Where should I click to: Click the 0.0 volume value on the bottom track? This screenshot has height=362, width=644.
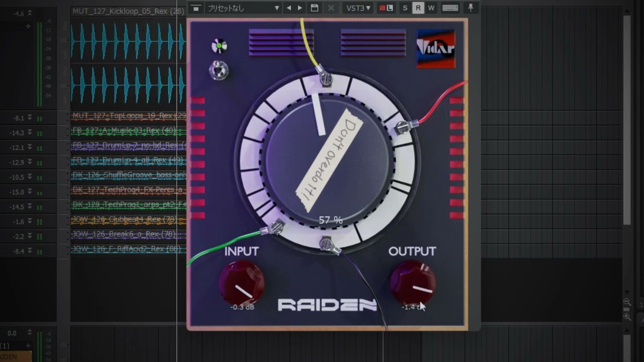[12, 333]
